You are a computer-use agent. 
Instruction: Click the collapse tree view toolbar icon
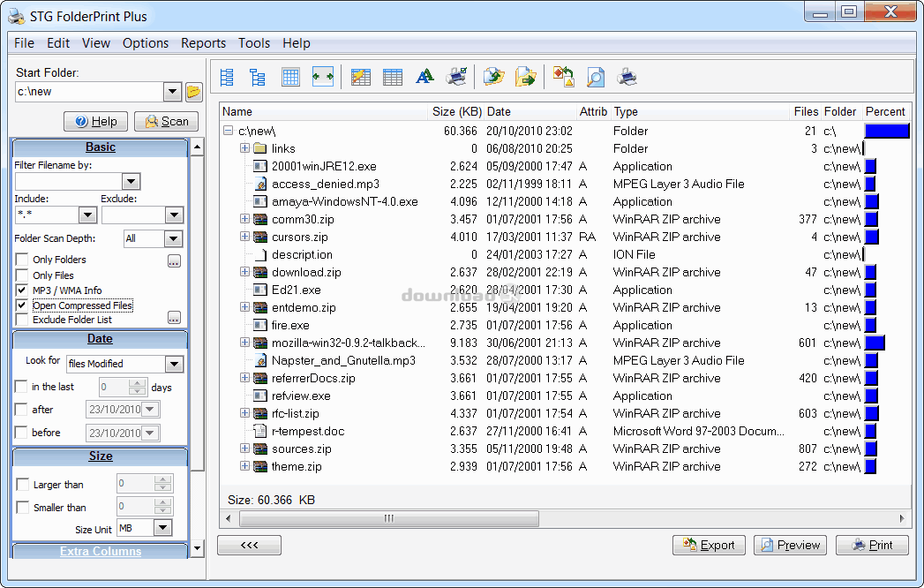[x=258, y=78]
